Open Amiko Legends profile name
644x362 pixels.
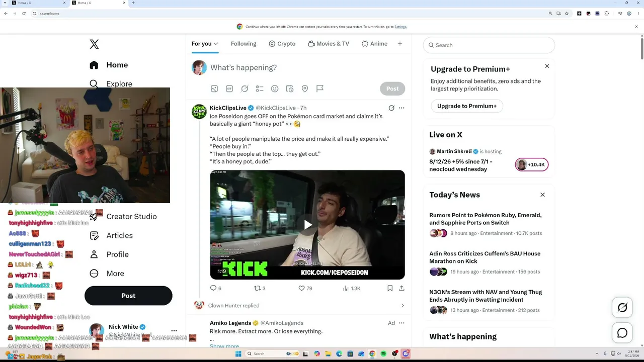tap(230, 323)
